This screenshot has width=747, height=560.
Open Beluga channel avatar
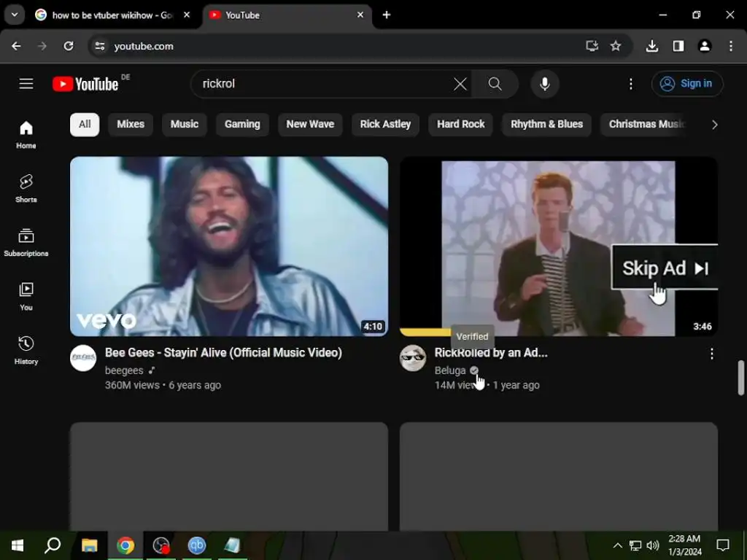[413, 358]
